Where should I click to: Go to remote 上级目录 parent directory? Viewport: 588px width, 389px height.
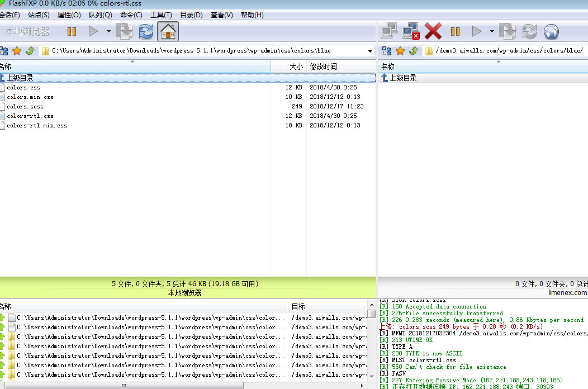pyautogui.click(x=402, y=78)
